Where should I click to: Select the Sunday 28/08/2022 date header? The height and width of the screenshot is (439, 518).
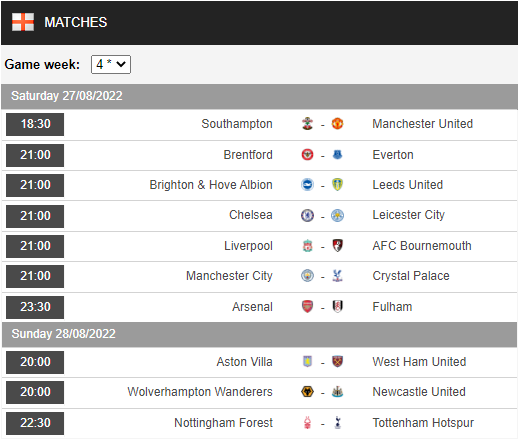(x=259, y=334)
